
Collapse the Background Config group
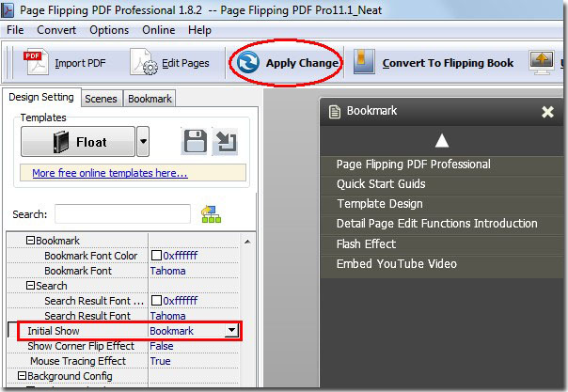22,376
